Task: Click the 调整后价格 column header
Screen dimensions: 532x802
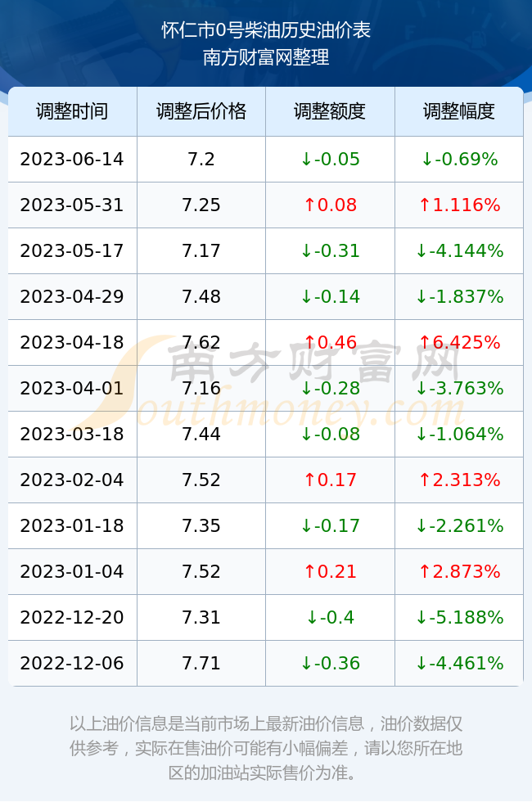Action: click(201, 111)
